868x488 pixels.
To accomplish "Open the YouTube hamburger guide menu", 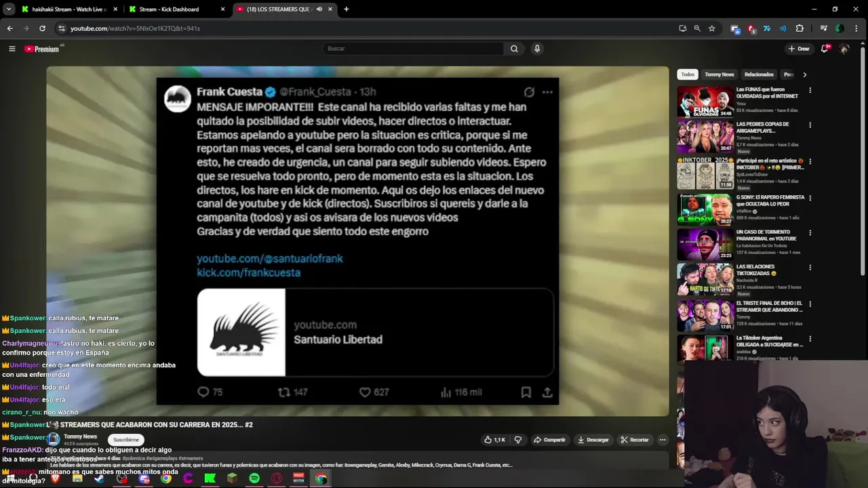I will click(x=12, y=49).
